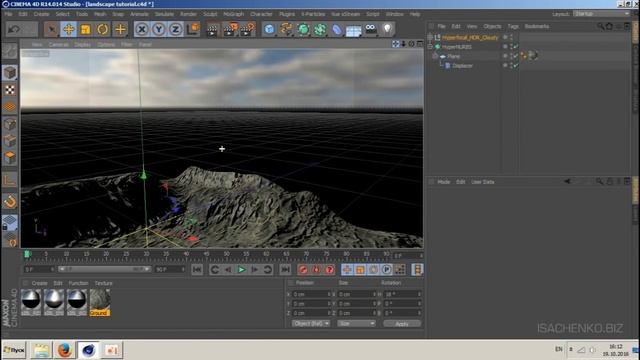Open the MoGraph menu
This screenshot has width=640, height=360.
click(233, 14)
